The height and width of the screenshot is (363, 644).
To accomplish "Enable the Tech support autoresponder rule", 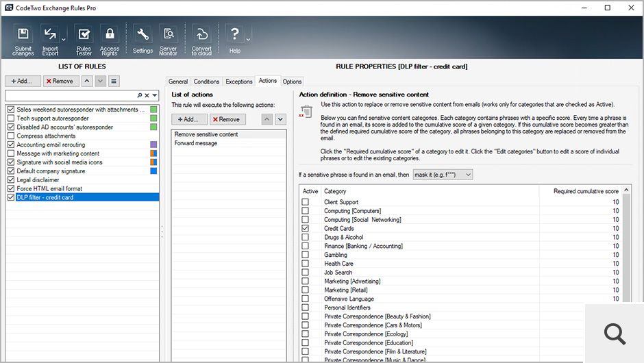I will tap(11, 118).
